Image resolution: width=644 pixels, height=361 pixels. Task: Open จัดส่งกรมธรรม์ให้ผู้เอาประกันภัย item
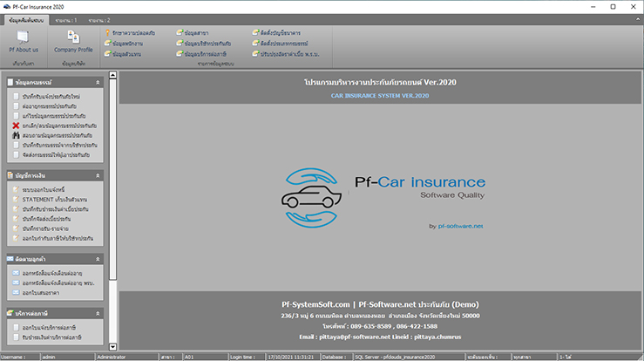pos(51,155)
